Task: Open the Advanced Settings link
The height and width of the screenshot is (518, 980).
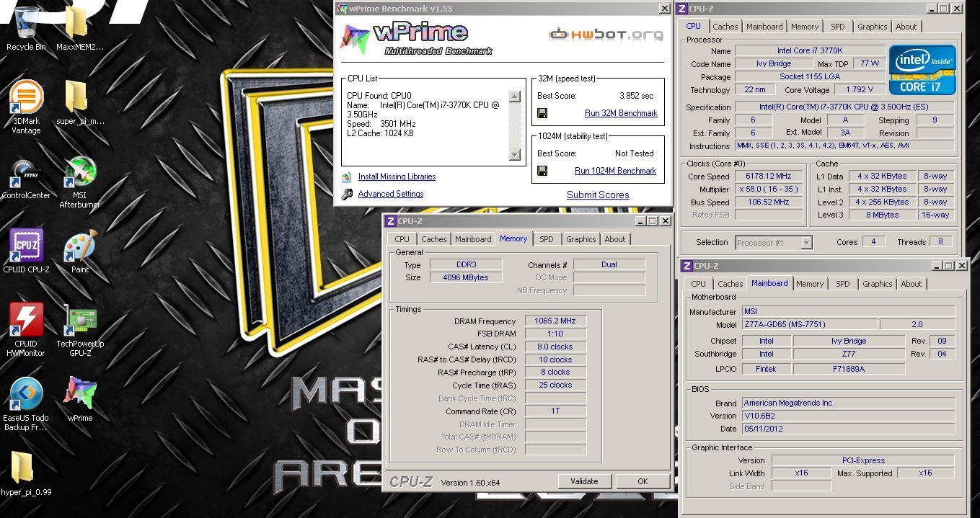Action: [x=391, y=194]
